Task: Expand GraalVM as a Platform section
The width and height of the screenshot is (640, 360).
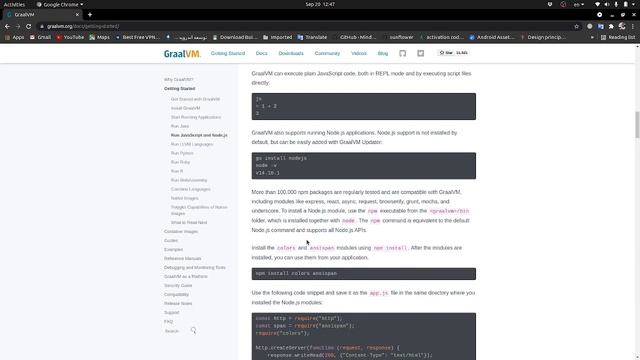Action: [x=186, y=276]
